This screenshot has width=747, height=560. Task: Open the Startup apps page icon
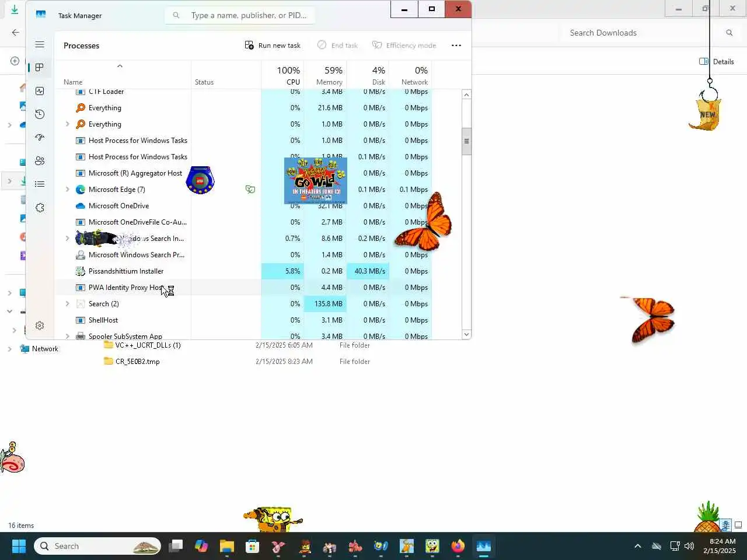click(40, 138)
